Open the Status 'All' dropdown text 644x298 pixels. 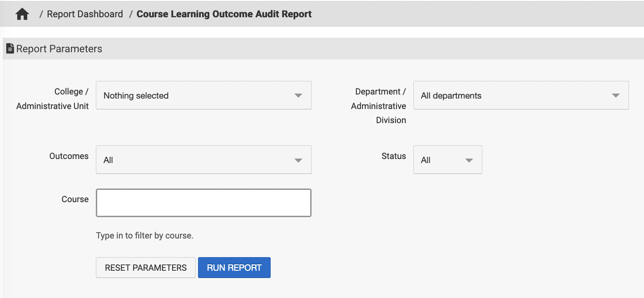(426, 160)
